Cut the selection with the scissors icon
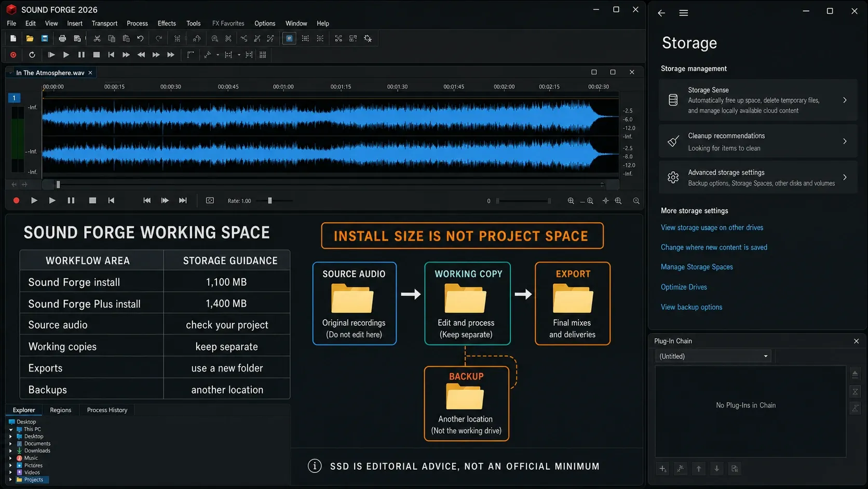 pyautogui.click(x=97, y=38)
